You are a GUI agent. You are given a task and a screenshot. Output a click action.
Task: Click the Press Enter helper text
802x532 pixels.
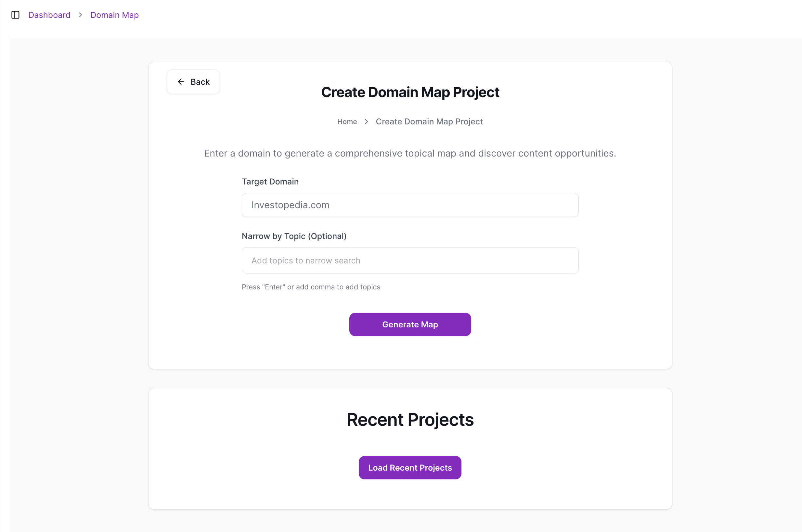(x=311, y=287)
